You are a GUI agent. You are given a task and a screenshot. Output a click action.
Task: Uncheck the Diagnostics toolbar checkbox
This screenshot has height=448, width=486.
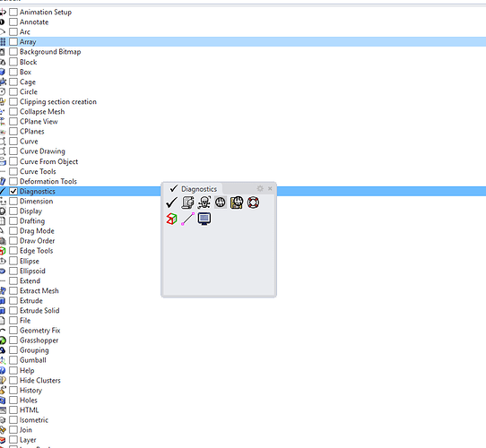coord(13,191)
